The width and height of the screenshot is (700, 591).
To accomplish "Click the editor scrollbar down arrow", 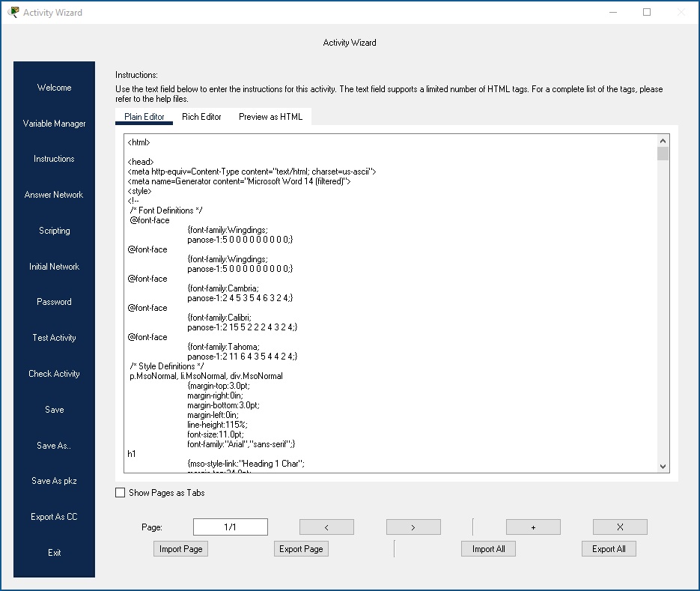I will 663,467.
